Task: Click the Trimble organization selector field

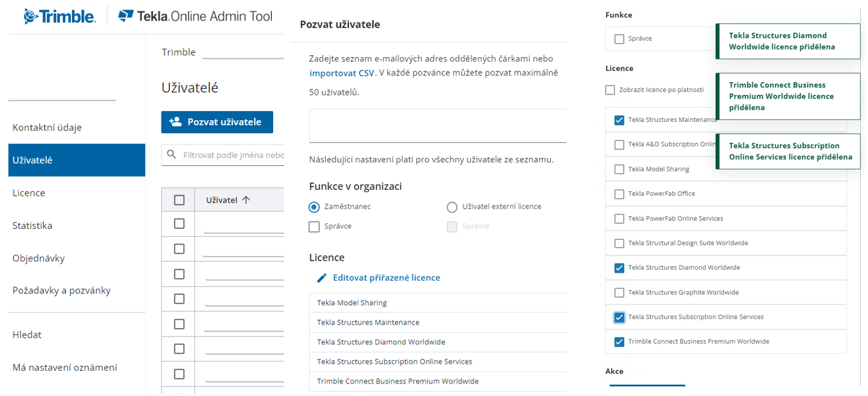Action: pos(243,52)
